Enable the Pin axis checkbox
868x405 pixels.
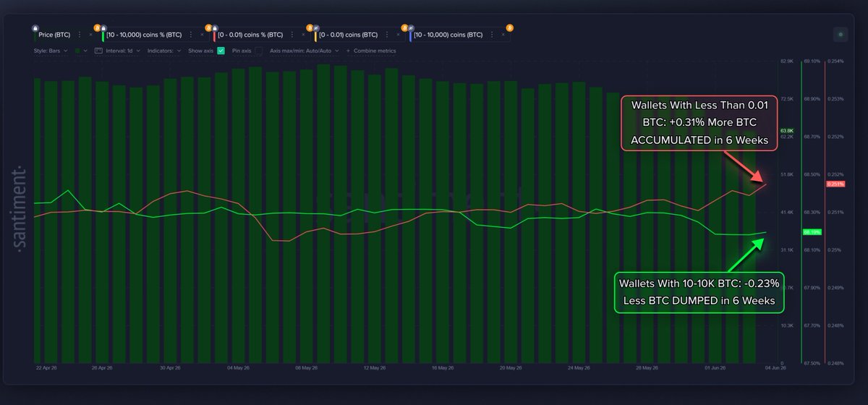point(258,51)
